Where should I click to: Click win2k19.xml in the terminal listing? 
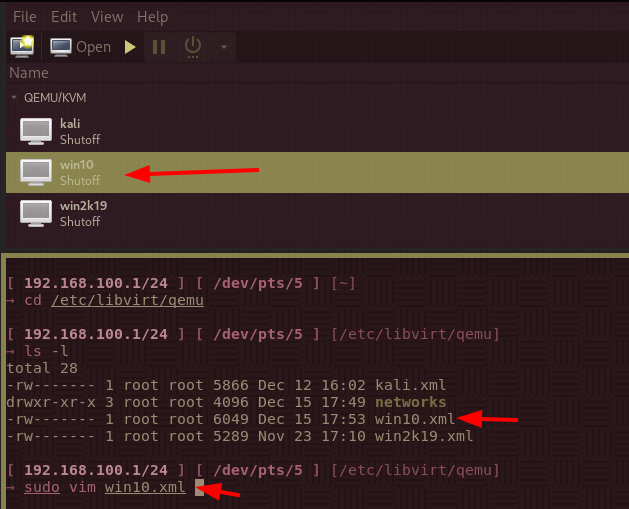(424, 436)
